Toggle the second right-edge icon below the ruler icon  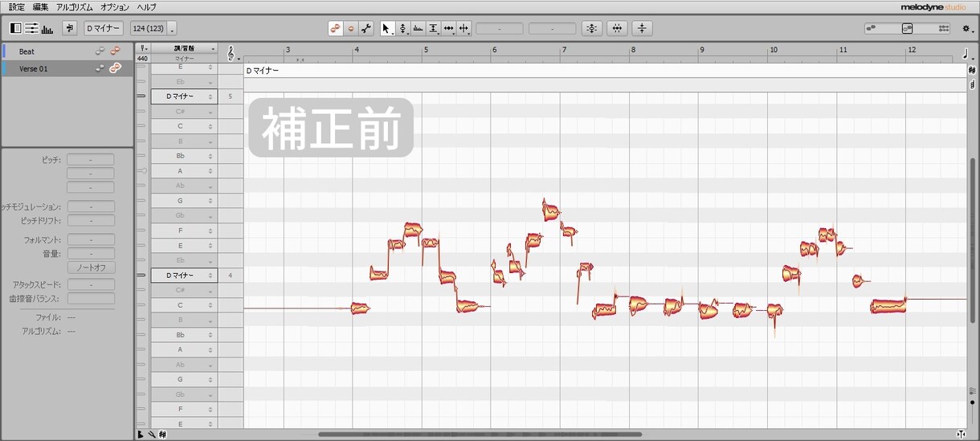[972, 84]
